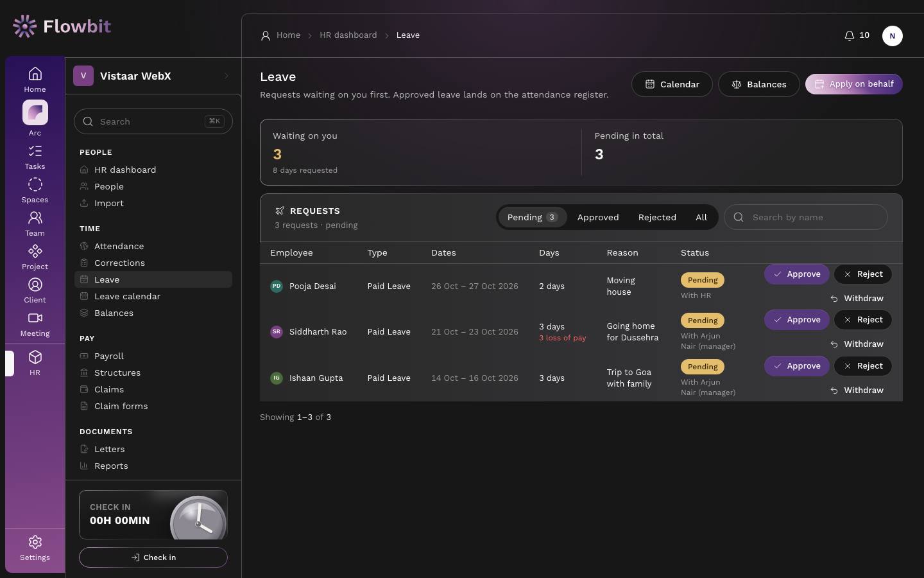Focus the sidebar Search field
The height and width of the screenshot is (578, 924).
153,121
